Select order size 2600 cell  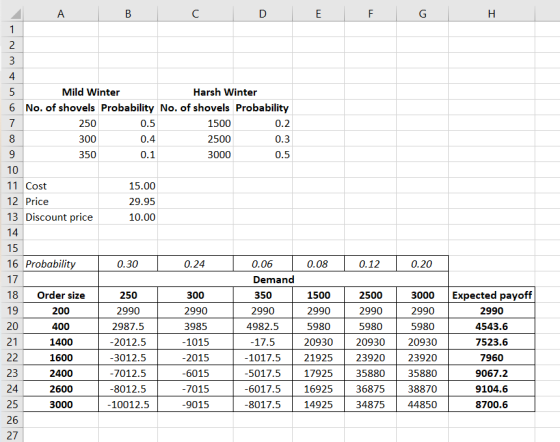[x=61, y=389]
